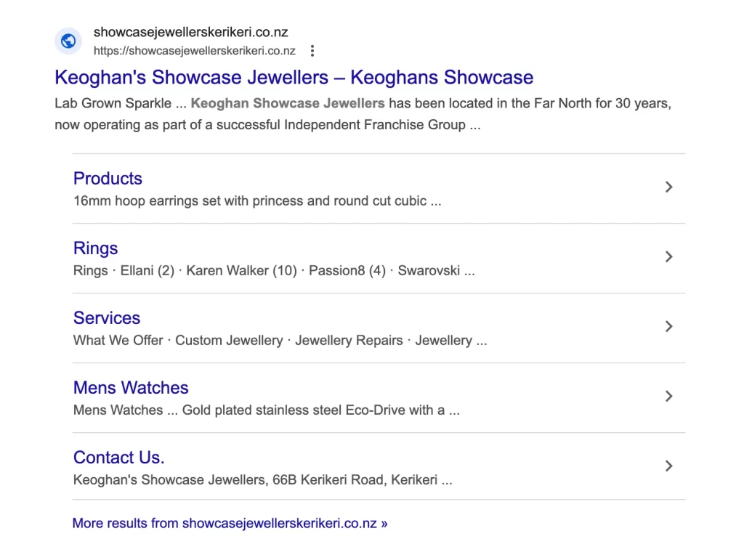Open Keoghan's Showcase Jewellers main result title
The image size is (744, 560).
click(x=294, y=77)
